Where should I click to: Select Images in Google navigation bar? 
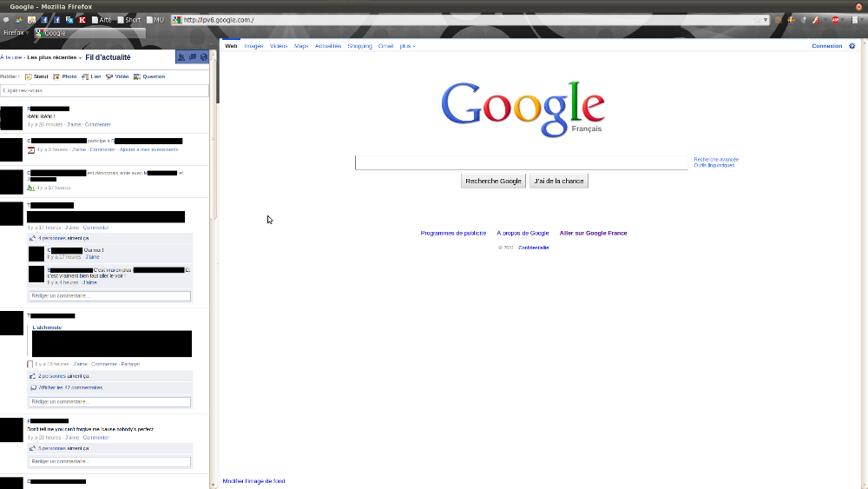[x=253, y=46]
